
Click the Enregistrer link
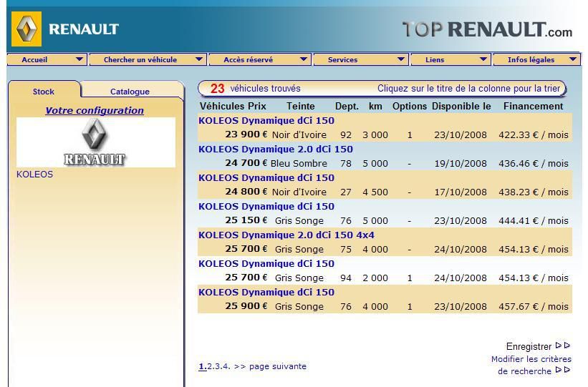pos(529,346)
